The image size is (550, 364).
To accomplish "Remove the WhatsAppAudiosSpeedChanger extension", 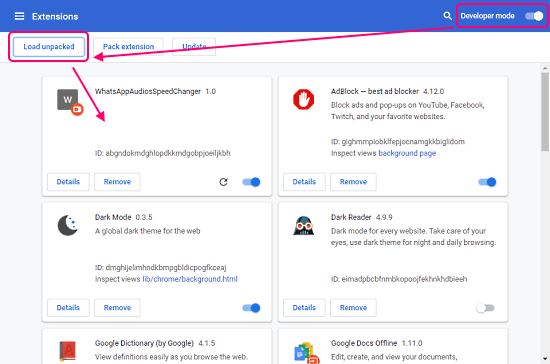I will [x=117, y=182].
